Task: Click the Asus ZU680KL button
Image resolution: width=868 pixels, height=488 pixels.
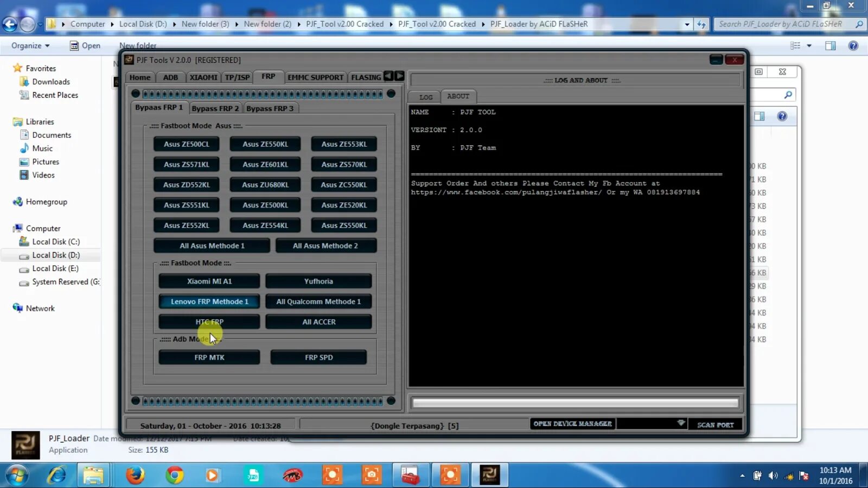Action: tap(265, 185)
